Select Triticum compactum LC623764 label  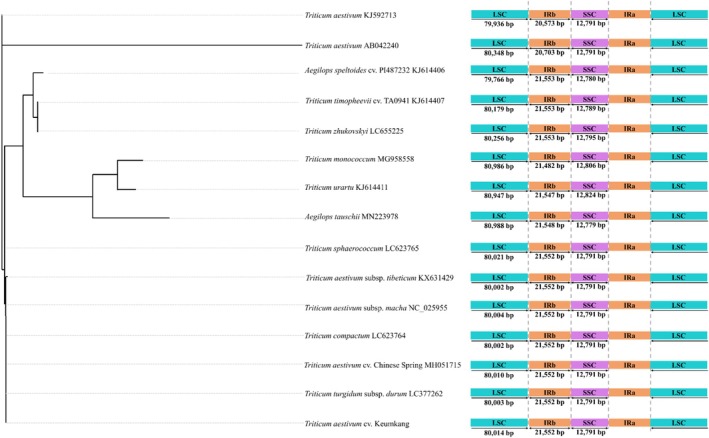click(x=355, y=336)
